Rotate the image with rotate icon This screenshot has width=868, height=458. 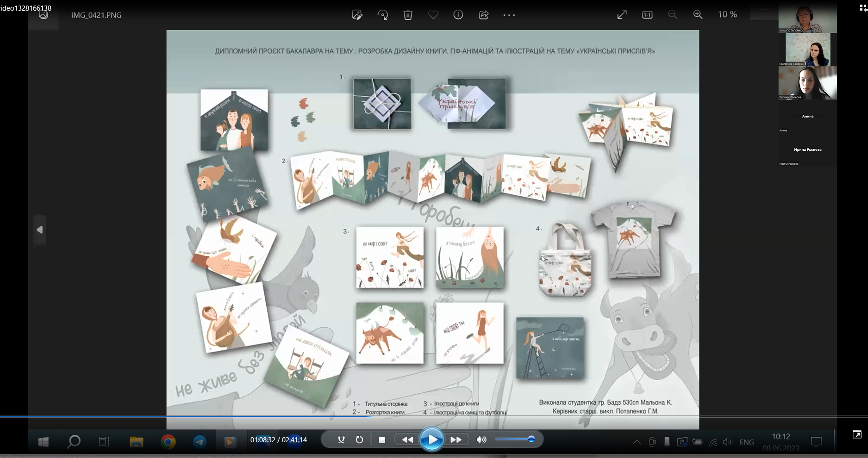(x=383, y=15)
